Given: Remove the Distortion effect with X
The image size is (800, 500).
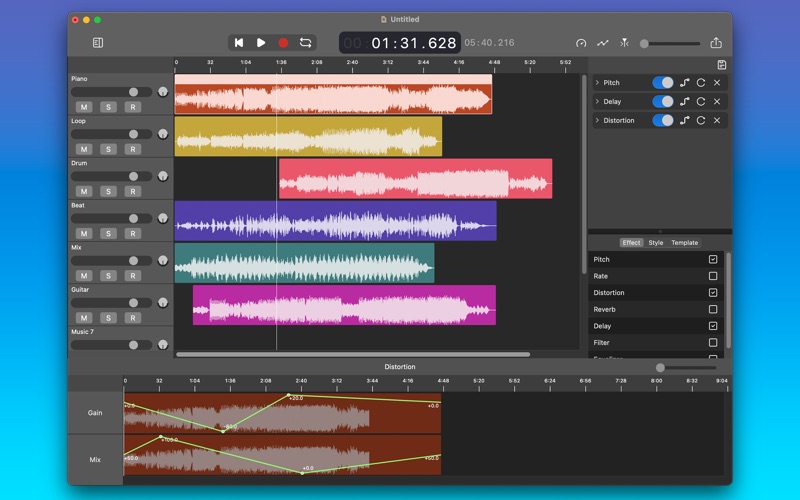Looking at the screenshot, I should pos(716,120).
